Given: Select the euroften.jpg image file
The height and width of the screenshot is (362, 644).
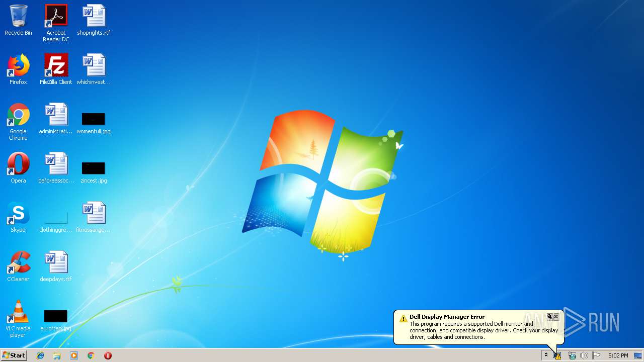Looking at the screenshot, I should (x=56, y=320).
